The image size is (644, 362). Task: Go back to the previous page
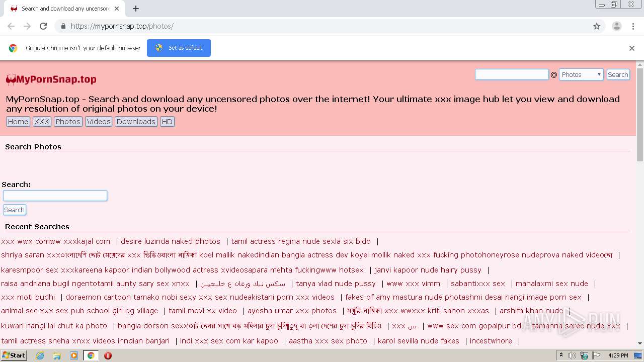pos(11,26)
